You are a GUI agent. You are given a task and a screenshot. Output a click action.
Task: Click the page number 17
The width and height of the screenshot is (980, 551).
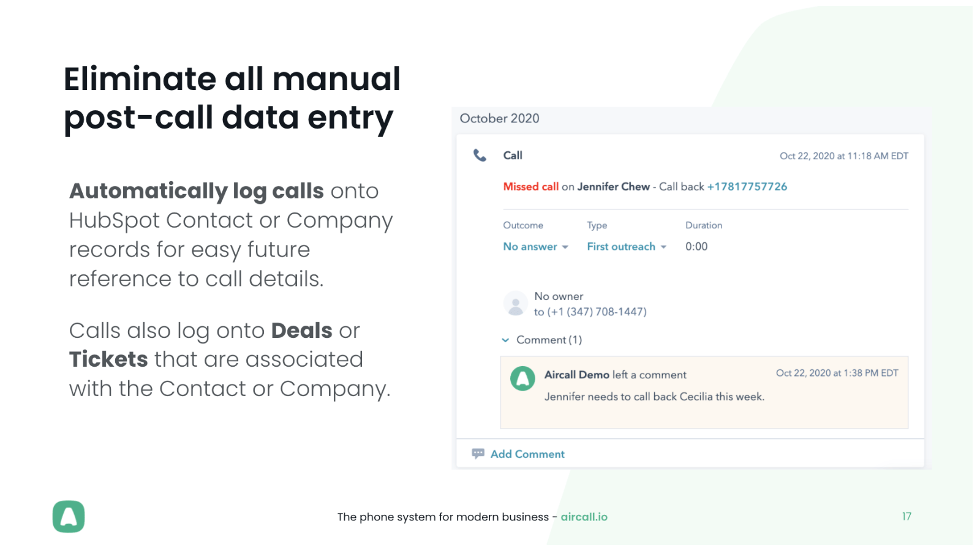(907, 516)
